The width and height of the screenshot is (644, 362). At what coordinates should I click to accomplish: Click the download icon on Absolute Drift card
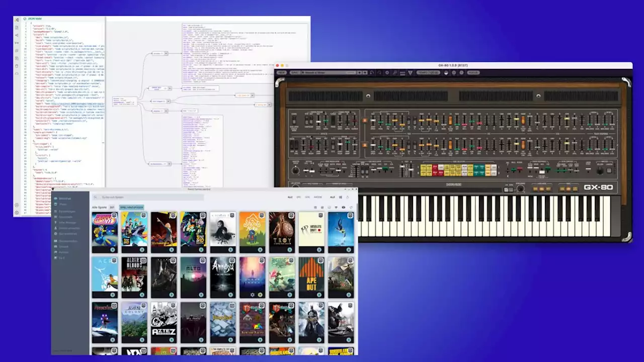pyautogui.click(x=319, y=249)
